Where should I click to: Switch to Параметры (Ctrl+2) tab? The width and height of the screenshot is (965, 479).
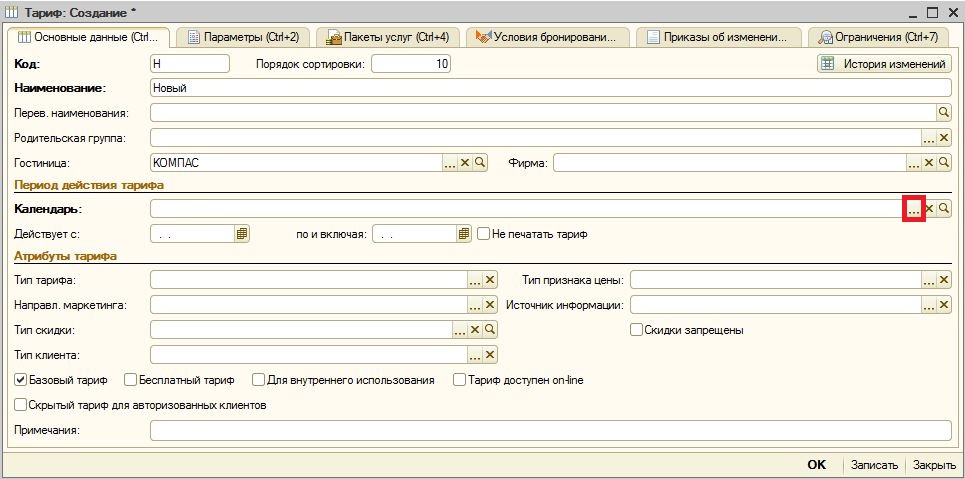(243, 37)
